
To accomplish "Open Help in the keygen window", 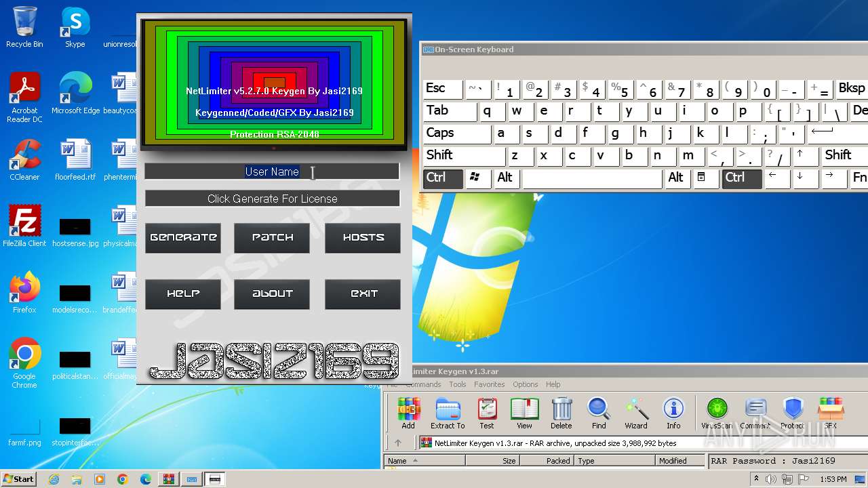I will coord(183,294).
